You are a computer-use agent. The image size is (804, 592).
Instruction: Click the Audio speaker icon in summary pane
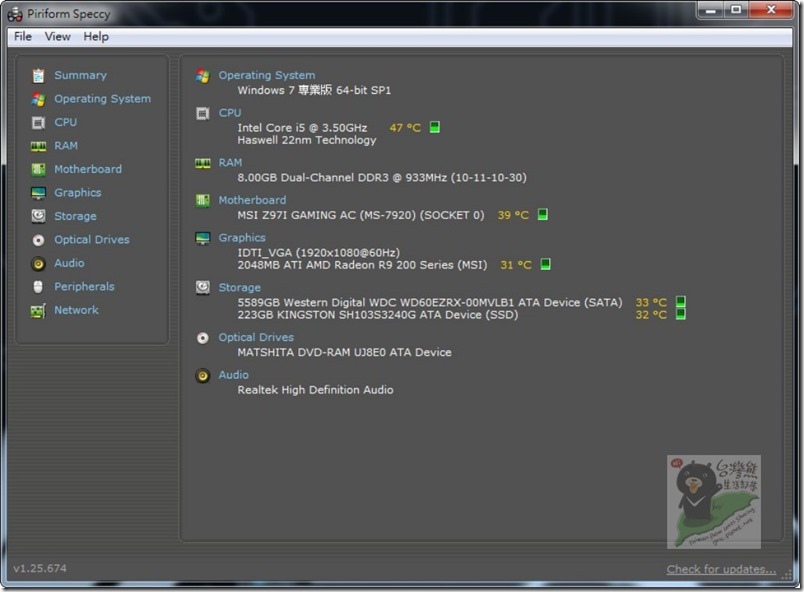point(203,376)
